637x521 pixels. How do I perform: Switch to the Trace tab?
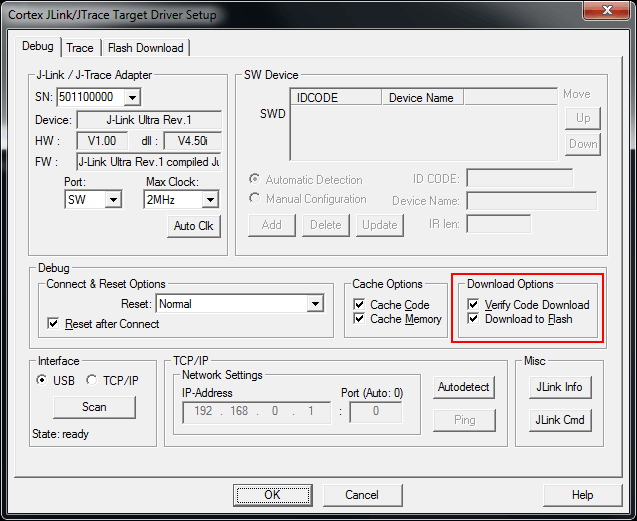tap(80, 47)
